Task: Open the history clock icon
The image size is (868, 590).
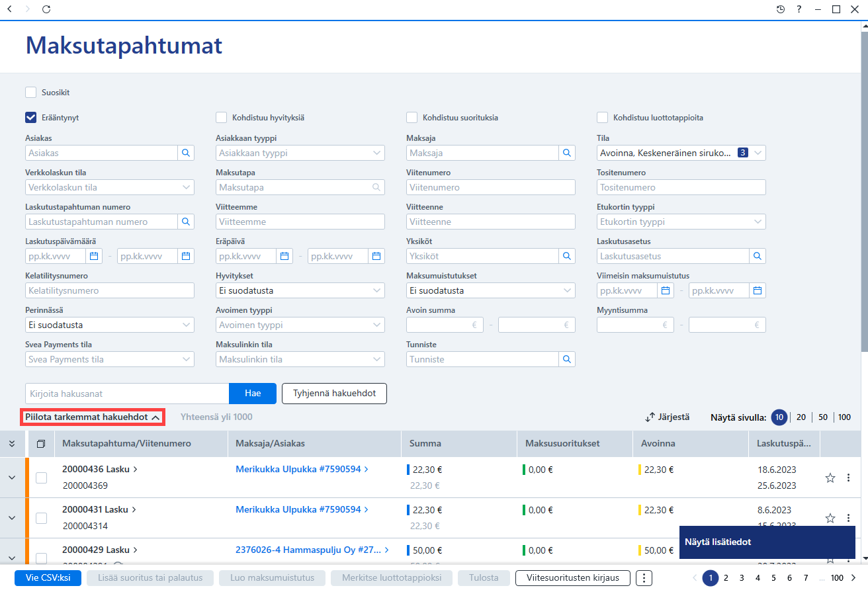Action: tap(781, 9)
